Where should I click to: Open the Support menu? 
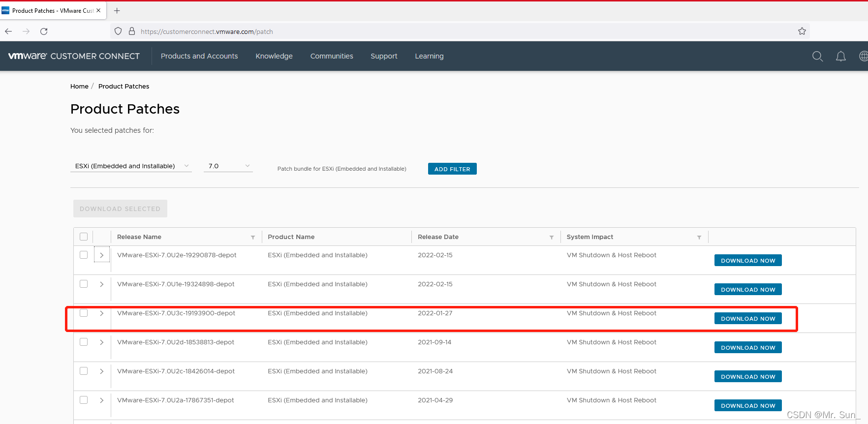[384, 56]
